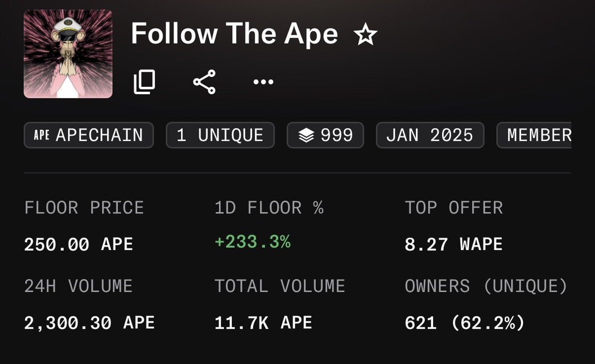Click the 2,300.30 APE 24H volume
Screen dimensions: 595x364
pos(89,323)
